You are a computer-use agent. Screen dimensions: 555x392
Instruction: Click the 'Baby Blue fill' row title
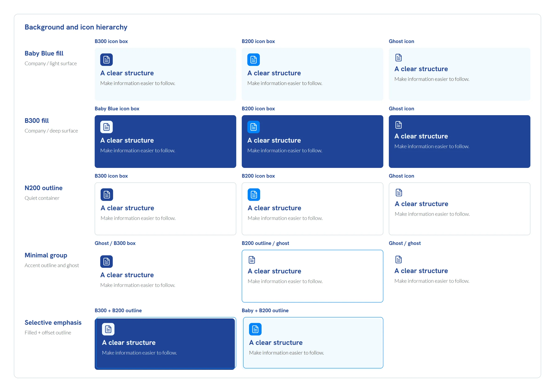coord(44,53)
